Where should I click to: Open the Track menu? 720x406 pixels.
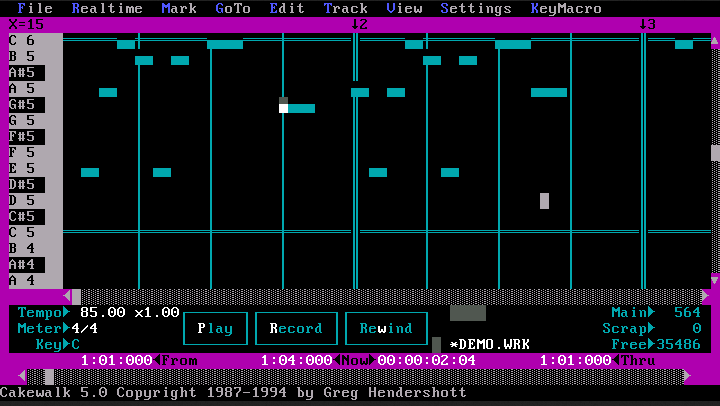click(345, 8)
